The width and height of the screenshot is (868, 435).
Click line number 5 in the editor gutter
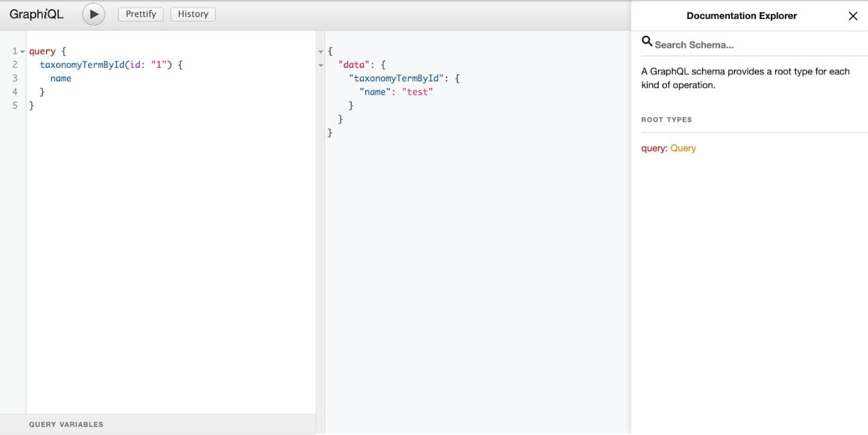pos(13,105)
